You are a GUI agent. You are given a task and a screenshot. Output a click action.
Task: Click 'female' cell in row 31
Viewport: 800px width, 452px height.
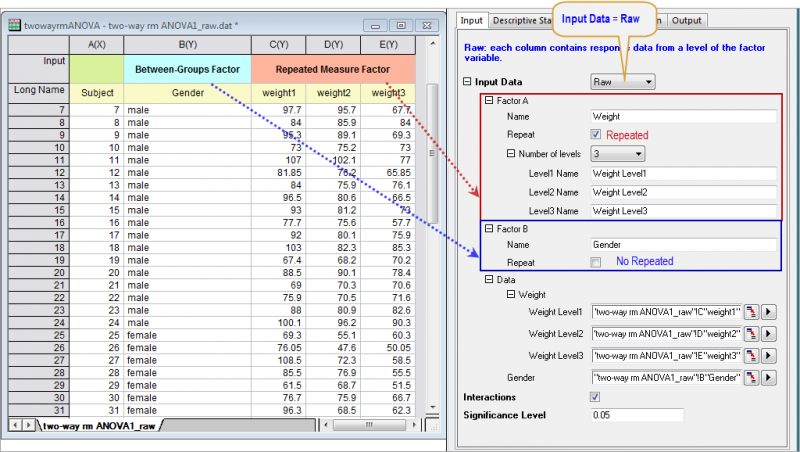coord(187,410)
